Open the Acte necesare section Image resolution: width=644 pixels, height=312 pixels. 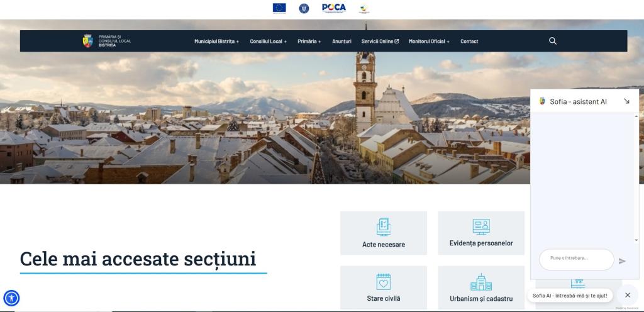click(384, 233)
